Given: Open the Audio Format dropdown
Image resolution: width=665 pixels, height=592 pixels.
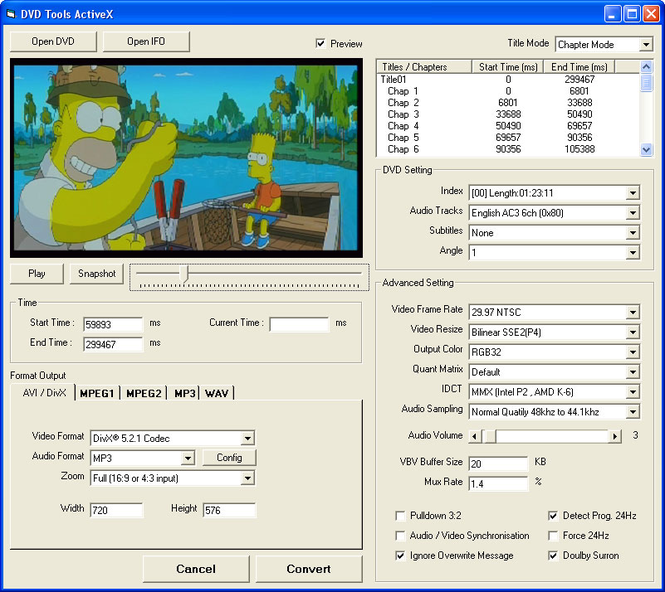Looking at the screenshot, I should point(142,458).
